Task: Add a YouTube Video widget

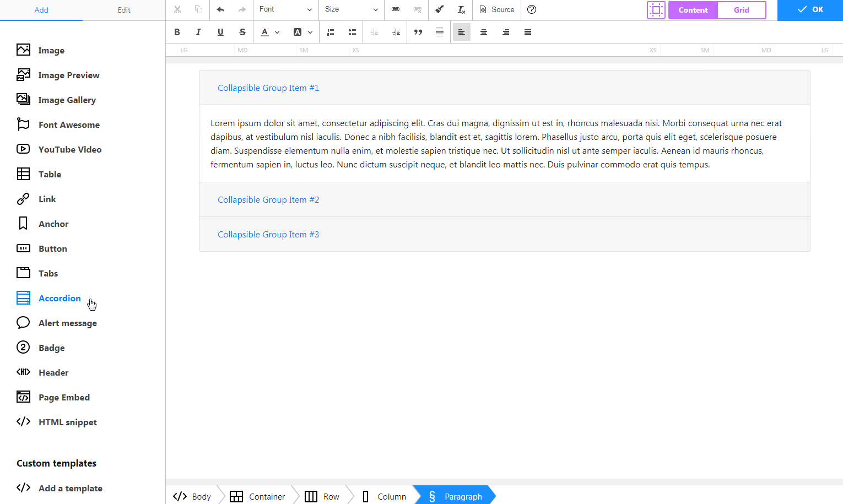Action: click(59, 149)
